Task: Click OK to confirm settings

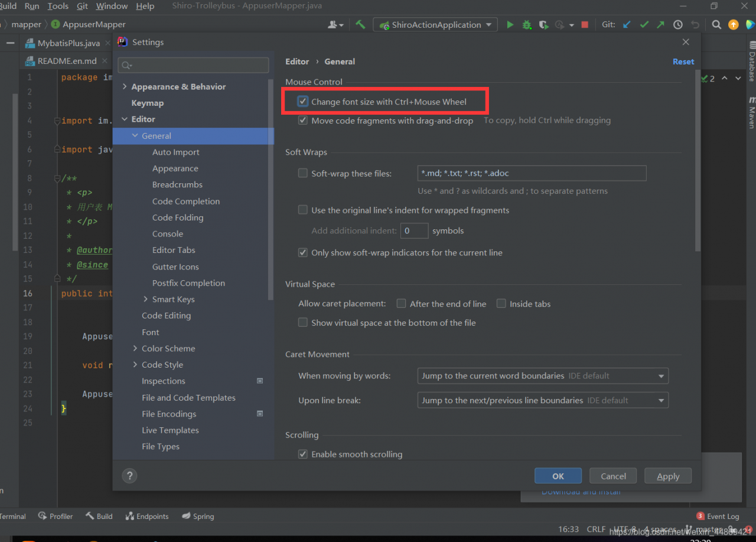Action: [x=558, y=476]
